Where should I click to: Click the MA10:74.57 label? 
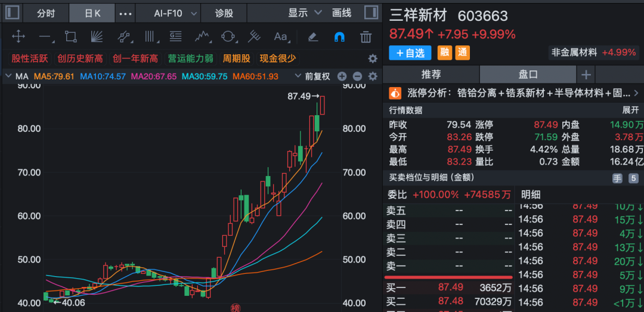point(103,76)
